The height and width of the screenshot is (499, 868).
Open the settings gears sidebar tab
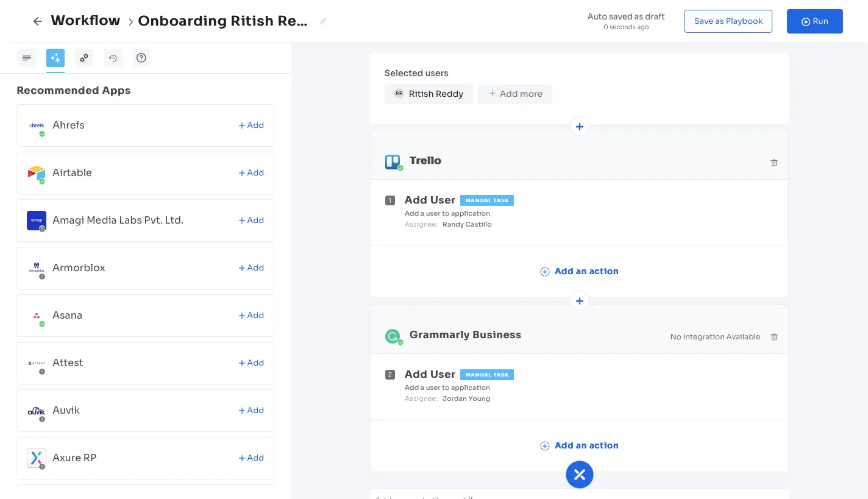(84, 58)
